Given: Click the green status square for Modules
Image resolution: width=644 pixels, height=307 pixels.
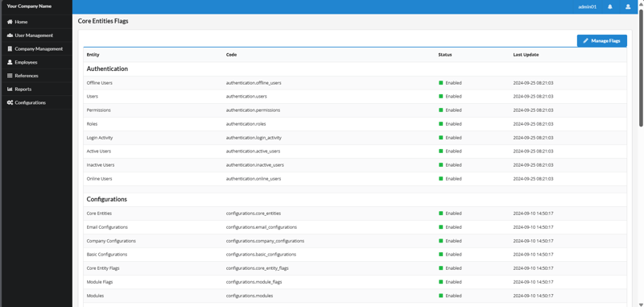Looking at the screenshot, I should 440,296.
